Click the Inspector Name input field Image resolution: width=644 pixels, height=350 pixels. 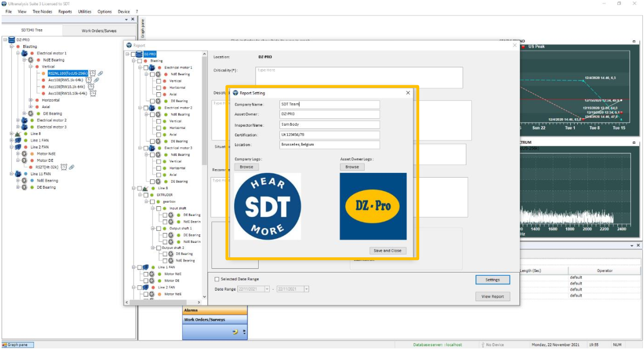pos(330,125)
